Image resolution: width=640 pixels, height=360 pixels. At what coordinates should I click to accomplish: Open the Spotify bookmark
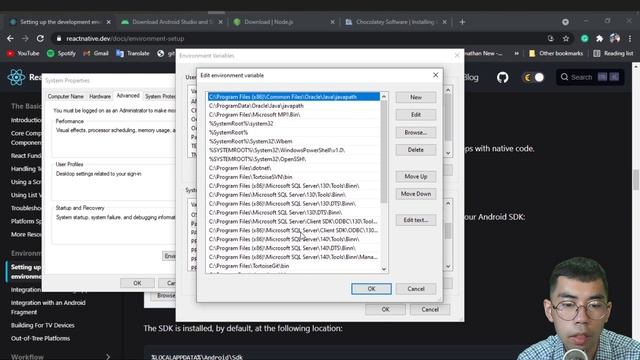coord(62,53)
